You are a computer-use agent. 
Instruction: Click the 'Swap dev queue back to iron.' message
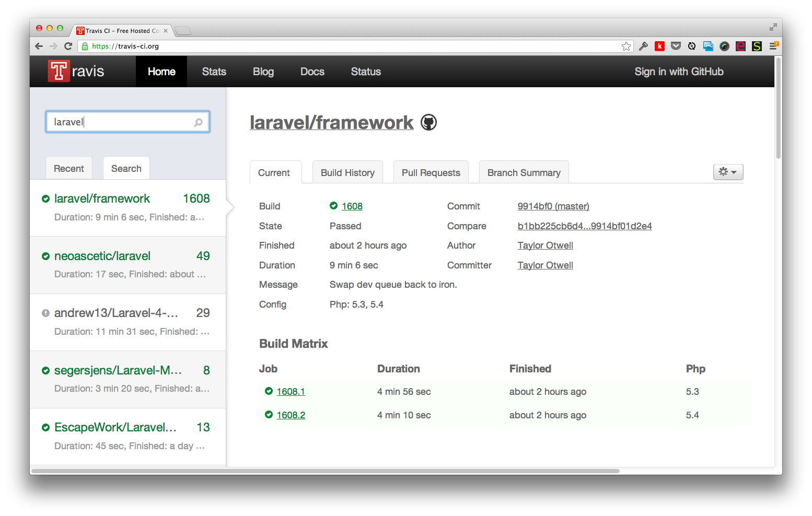(393, 285)
